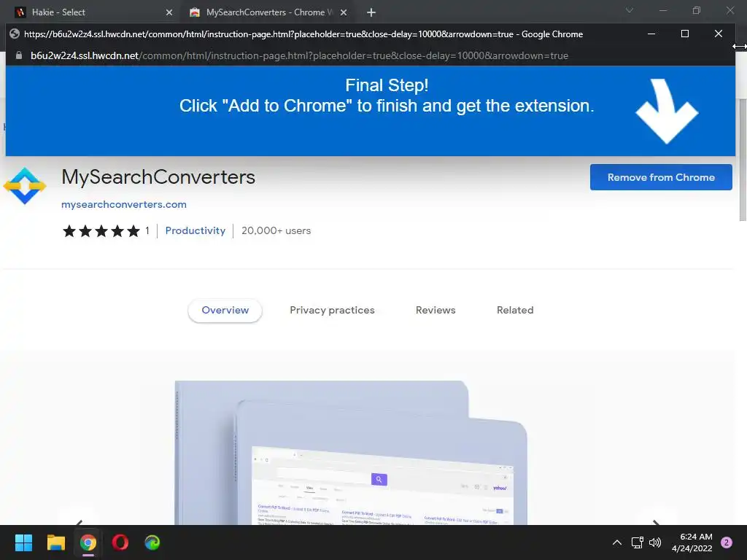Open a new browser tab

[x=371, y=12]
